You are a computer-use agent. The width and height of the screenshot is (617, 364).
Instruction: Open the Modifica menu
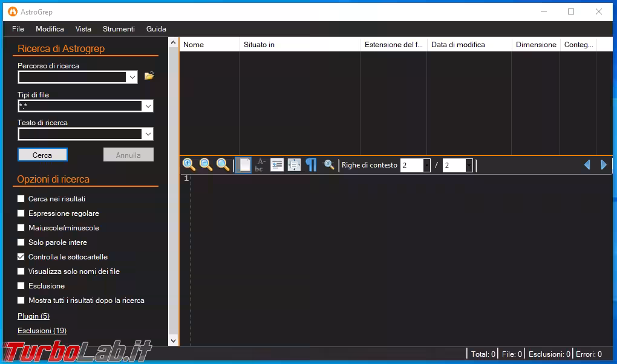click(50, 29)
